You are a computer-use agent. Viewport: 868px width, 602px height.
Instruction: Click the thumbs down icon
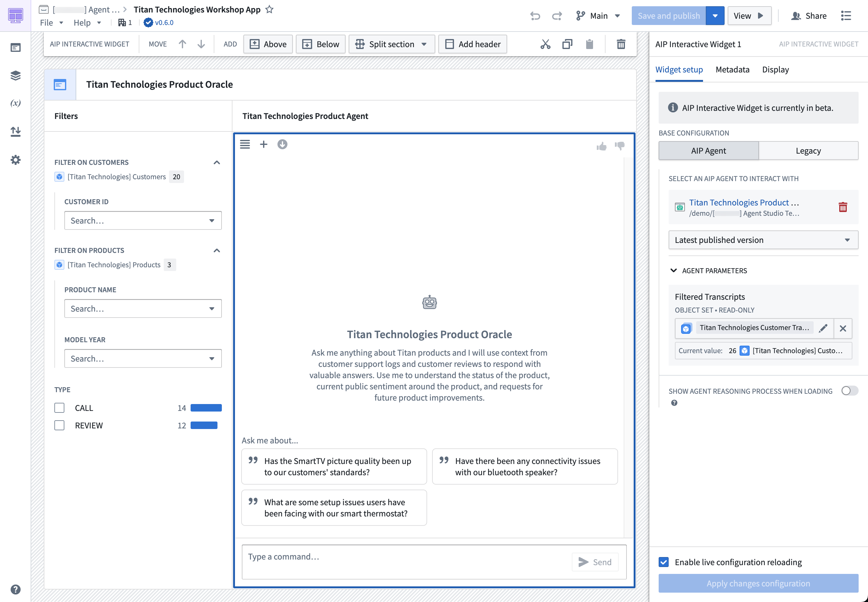coord(620,146)
